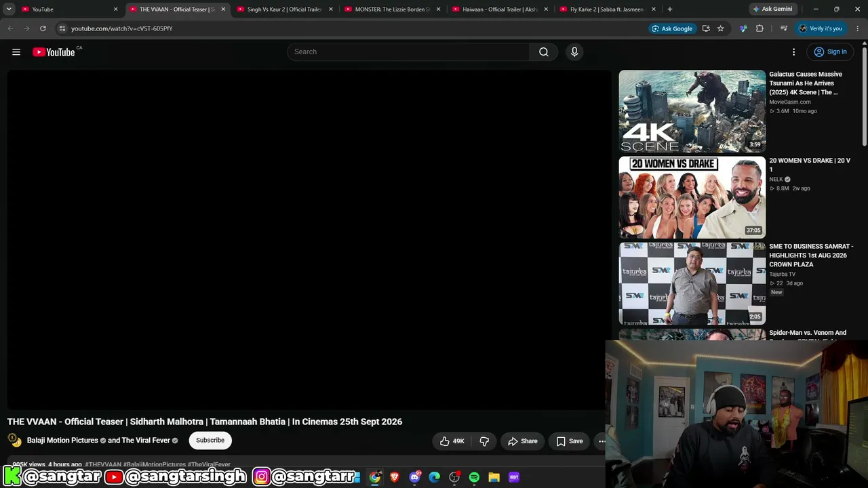This screenshot has height=488, width=868.
Task: Expand the tab search dropdown
Action: click(x=9, y=9)
